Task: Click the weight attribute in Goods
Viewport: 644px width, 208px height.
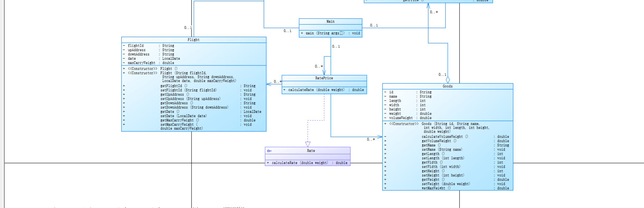Action: [x=408, y=114]
